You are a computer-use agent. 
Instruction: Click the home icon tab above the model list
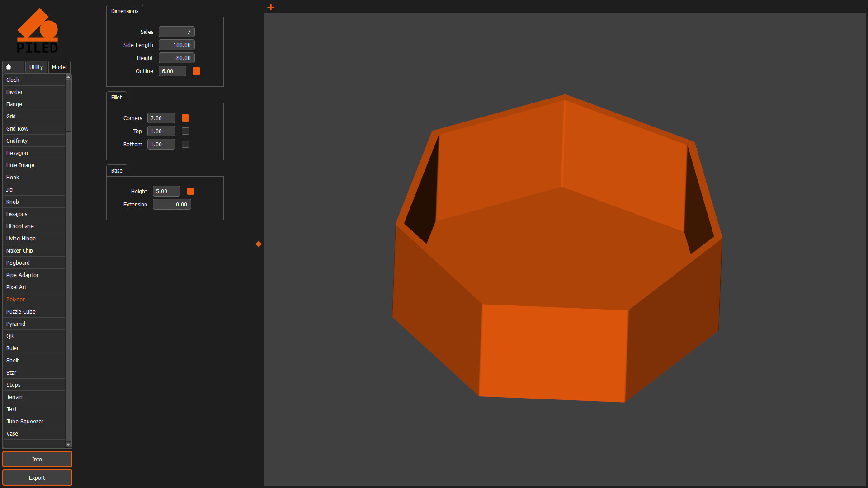pyautogui.click(x=13, y=66)
